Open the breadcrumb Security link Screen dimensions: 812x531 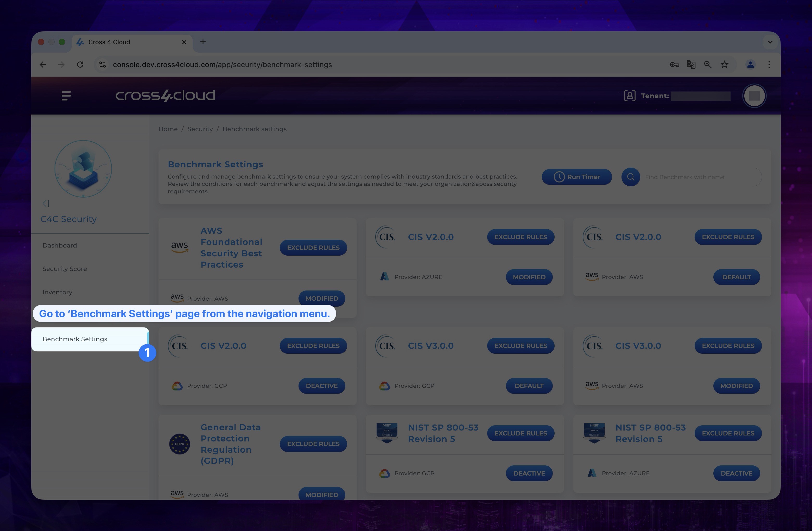[x=200, y=129]
